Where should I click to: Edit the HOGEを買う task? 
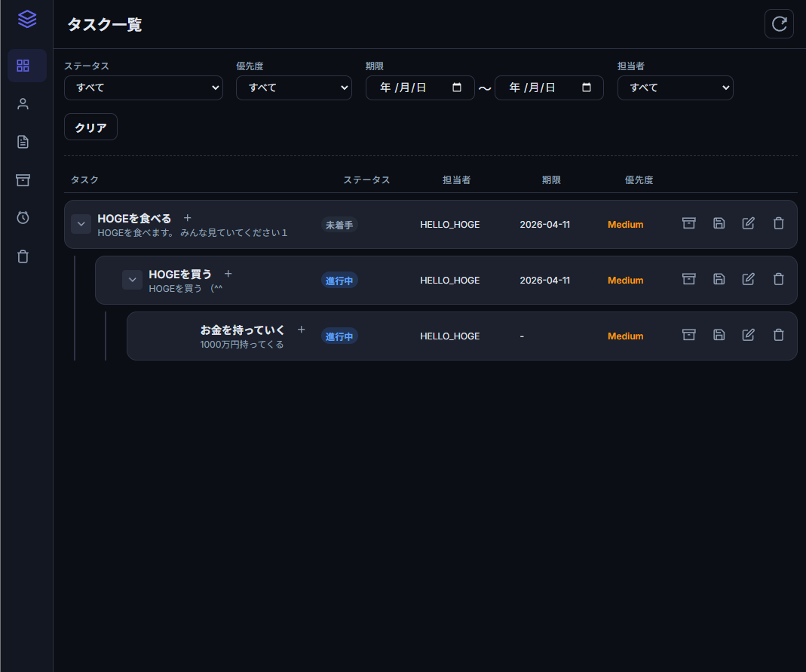(749, 279)
